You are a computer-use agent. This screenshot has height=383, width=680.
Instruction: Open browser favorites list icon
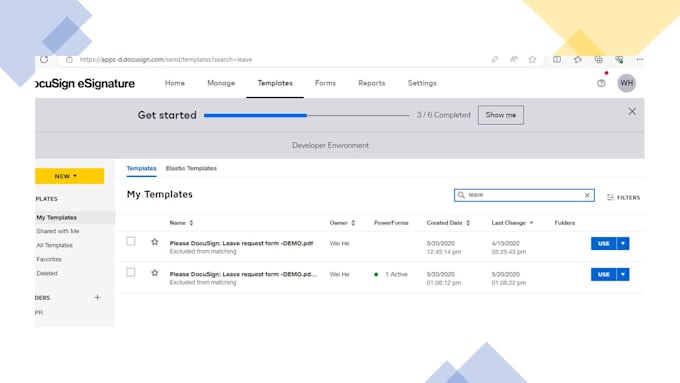[578, 59]
